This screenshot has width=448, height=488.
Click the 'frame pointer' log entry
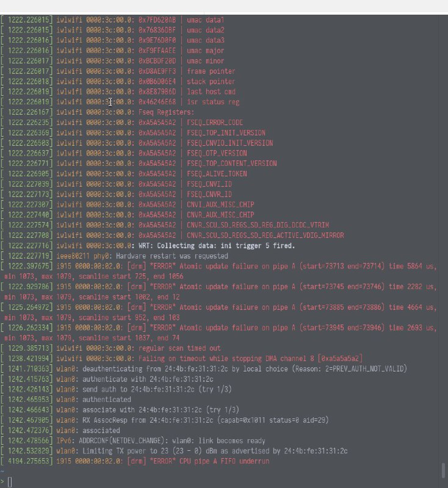pyautogui.click(x=118, y=71)
